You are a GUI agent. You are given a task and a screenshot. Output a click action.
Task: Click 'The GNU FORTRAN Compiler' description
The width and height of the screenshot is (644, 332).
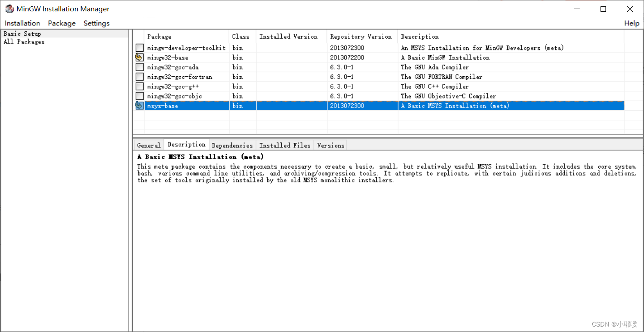[442, 77]
